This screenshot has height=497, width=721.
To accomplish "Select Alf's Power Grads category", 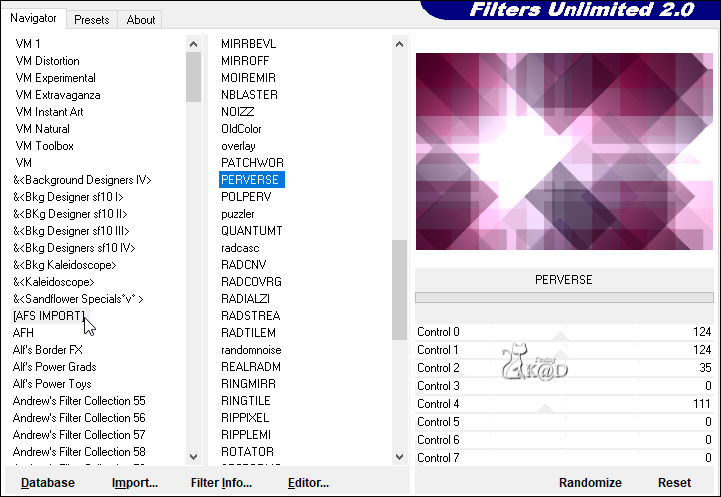I will [54, 367].
